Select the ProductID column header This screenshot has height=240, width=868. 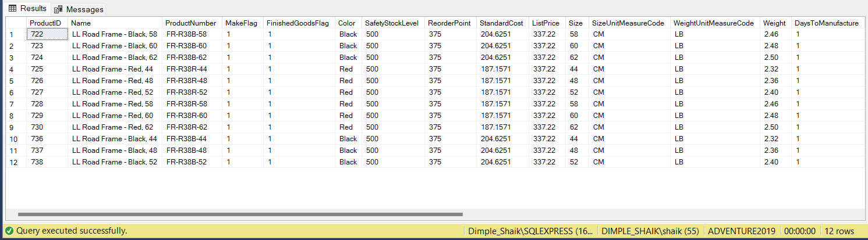coord(45,23)
